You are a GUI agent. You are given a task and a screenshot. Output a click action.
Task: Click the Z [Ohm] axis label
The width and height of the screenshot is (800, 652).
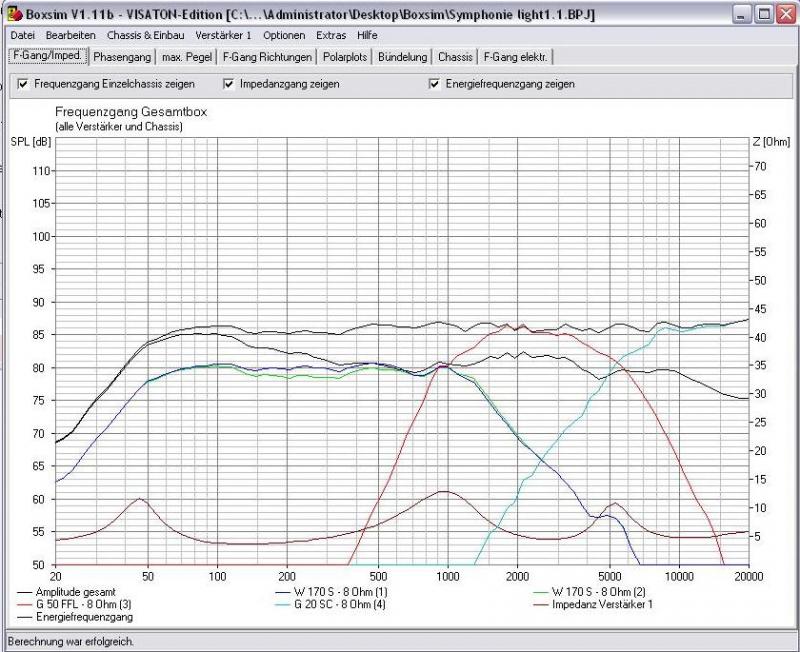click(771, 141)
